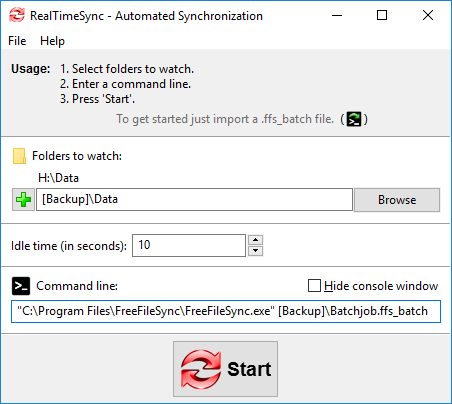Image resolution: width=452 pixels, height=404 pixels.
Task: Minimize the RealTimeSync window
Action: tap(337, 15)
